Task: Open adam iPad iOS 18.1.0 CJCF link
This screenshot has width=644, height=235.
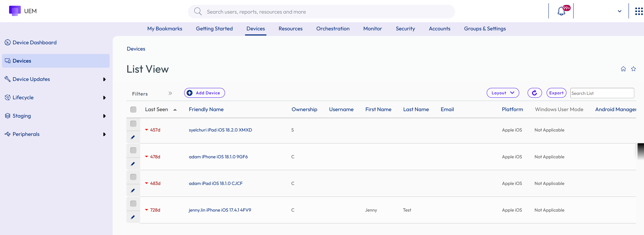Action: pos(216,183)
